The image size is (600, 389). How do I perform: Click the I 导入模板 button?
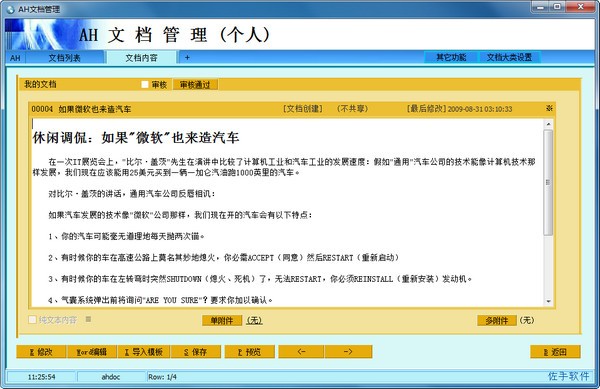click(144, 352)
